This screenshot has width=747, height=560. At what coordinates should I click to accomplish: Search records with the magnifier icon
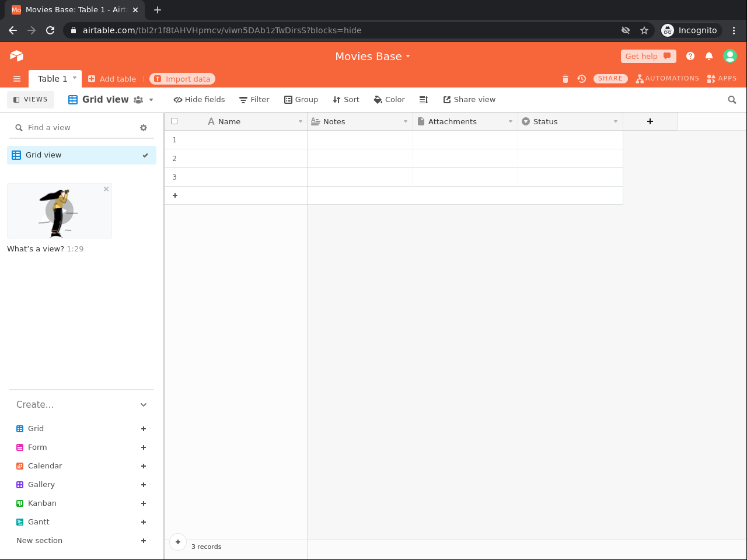(x=732, y=100)
